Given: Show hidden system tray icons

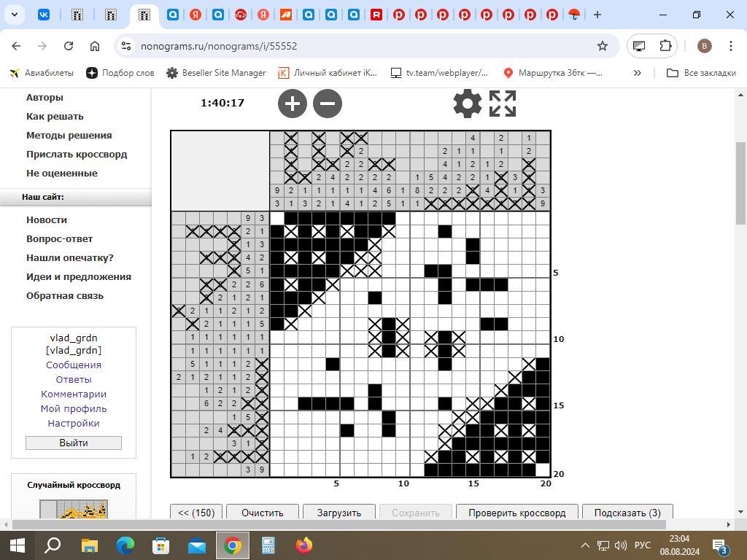Looking at the screenshot, I should point(585,545).
